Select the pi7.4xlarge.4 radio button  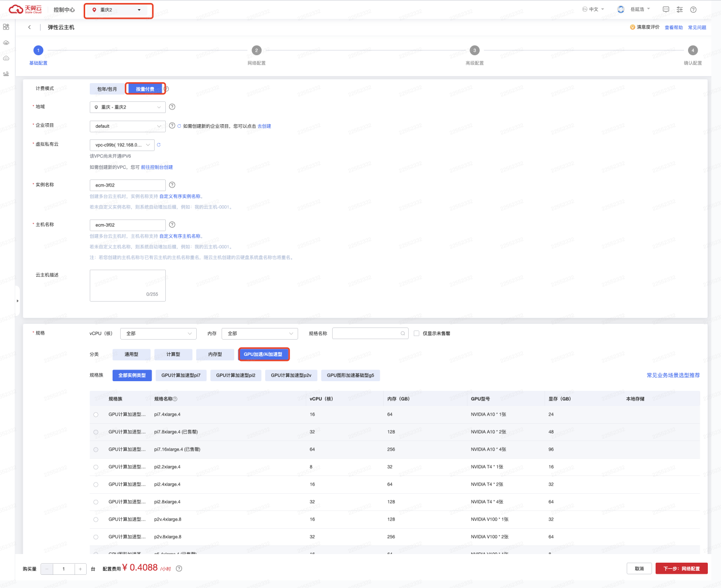[x=96, y=415]
